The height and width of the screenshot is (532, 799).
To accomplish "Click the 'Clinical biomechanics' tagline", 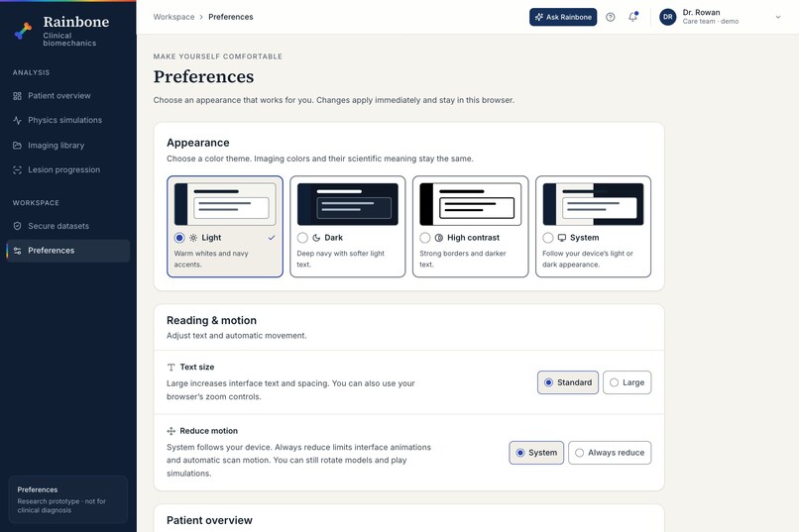I will 69,40.
